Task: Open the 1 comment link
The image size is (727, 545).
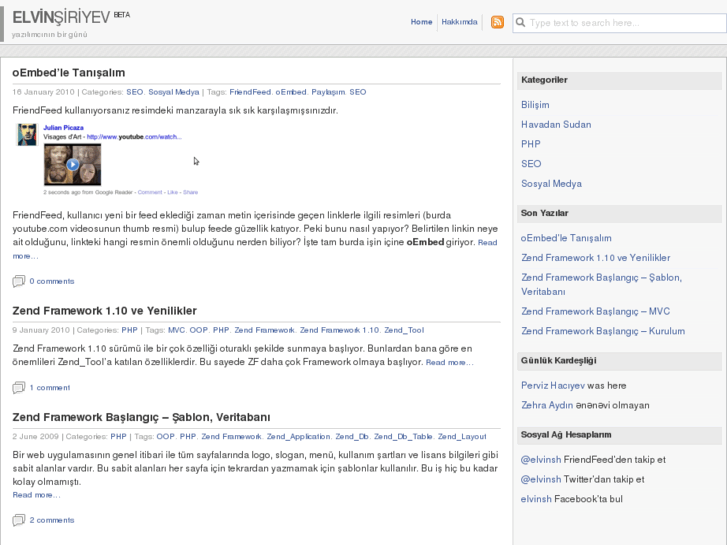Action: coord(50,387)
